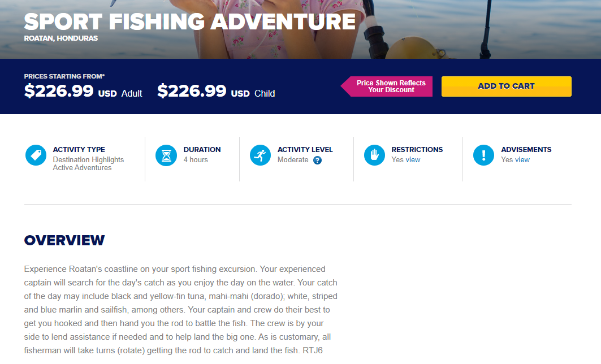
Task: Click the Advisements exclamation icon
Action: coord(483,154)
